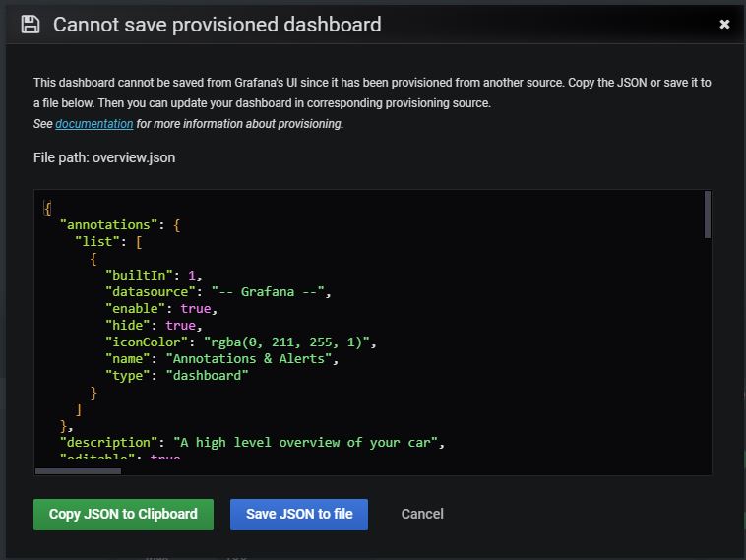Click the "annotations" key in JSON

coord(108,225)
